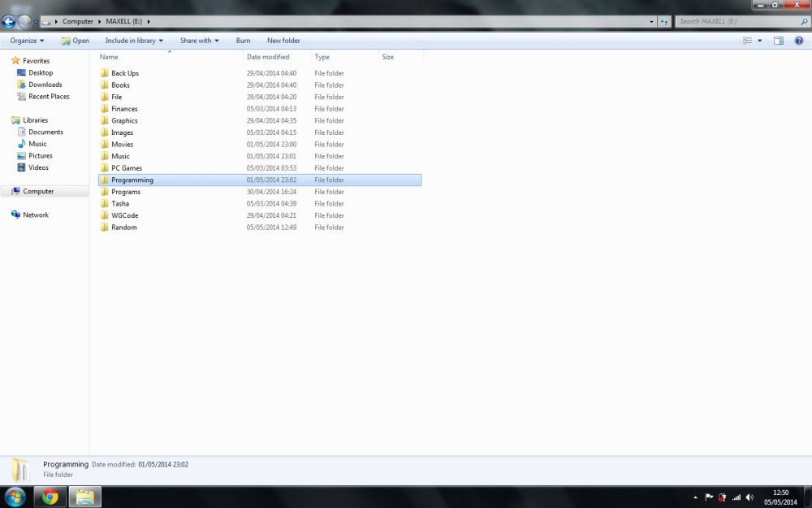Click the Change your view icon
812x508 pixels.
[748, 41]
